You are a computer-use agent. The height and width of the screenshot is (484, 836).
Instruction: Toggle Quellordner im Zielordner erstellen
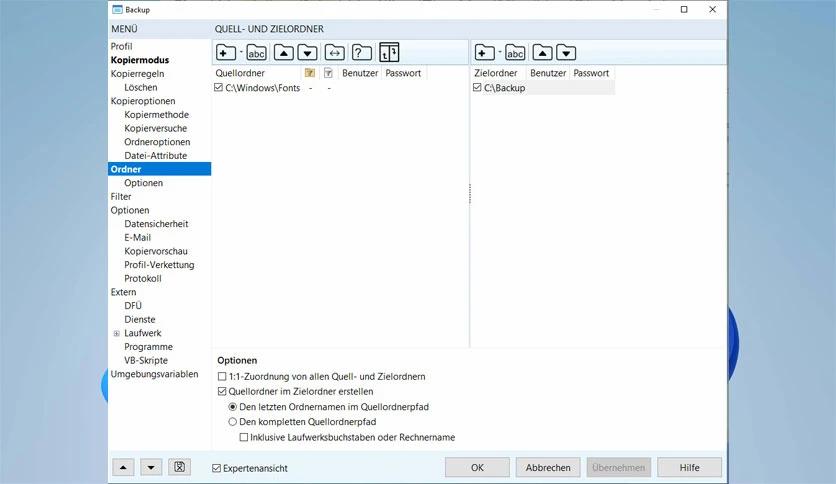point(222,391)
